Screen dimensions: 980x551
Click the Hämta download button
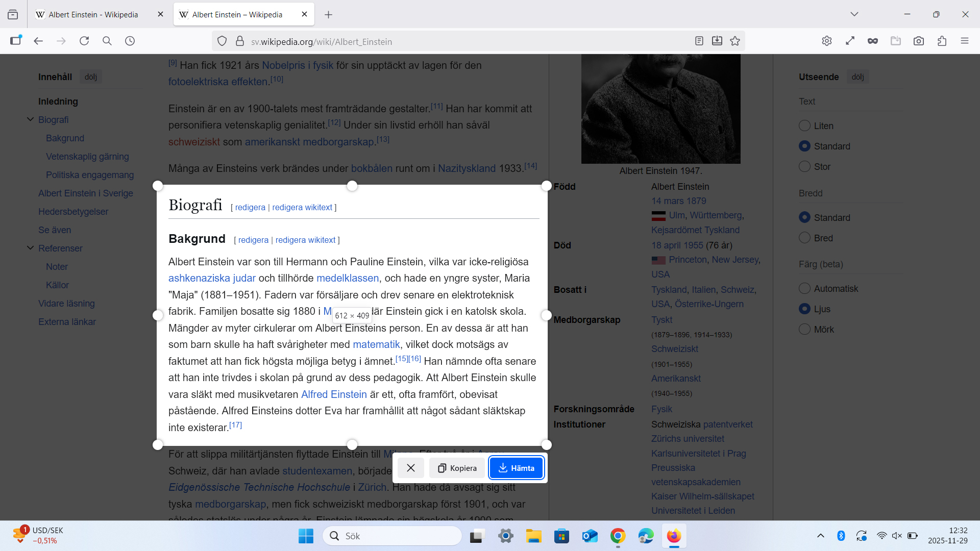516,468
